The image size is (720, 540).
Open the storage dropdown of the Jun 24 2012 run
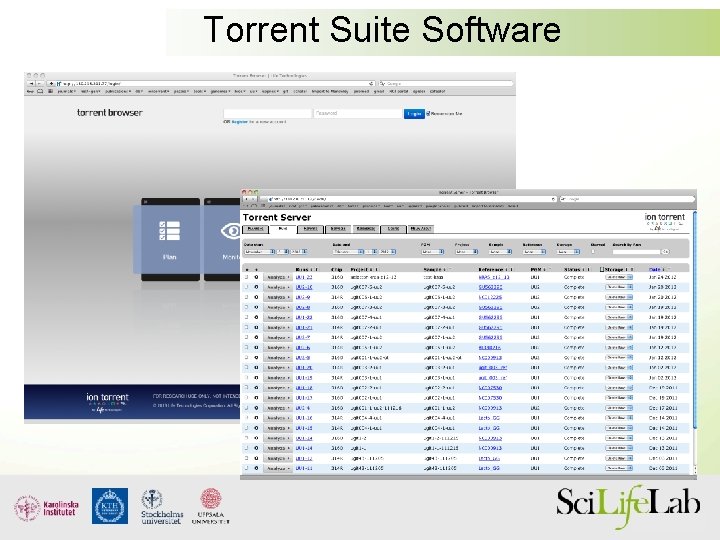click(x=619, y=277)
